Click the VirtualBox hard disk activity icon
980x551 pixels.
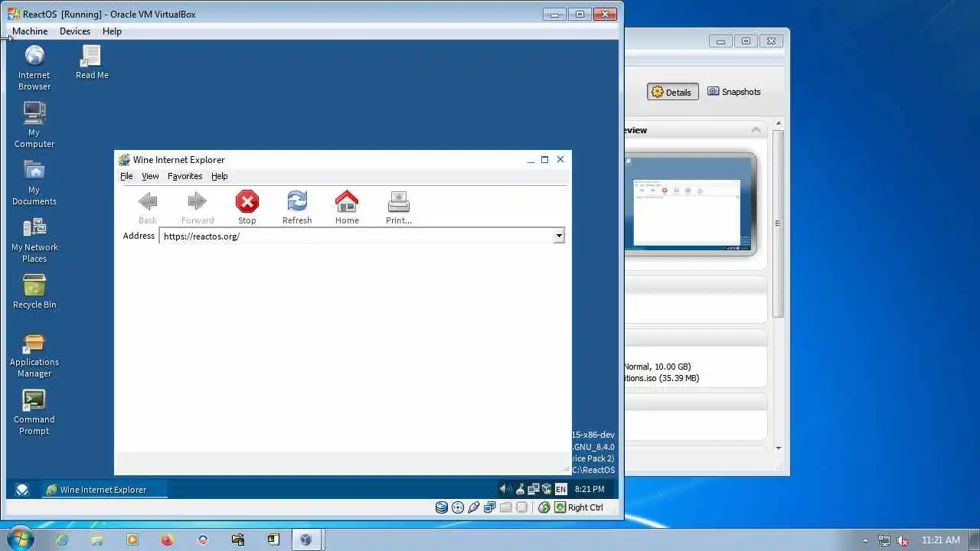point(442,507)
